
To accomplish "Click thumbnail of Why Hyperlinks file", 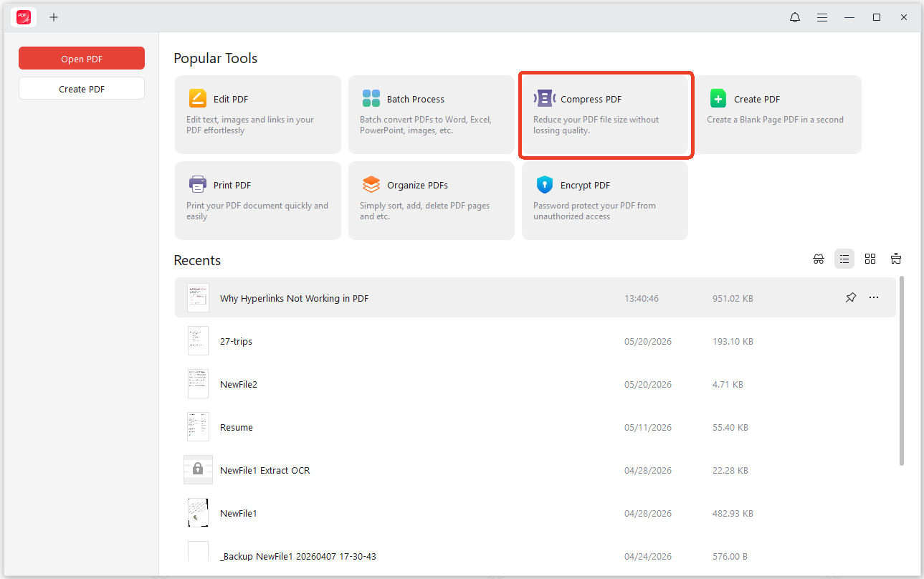I will (198, 297).
